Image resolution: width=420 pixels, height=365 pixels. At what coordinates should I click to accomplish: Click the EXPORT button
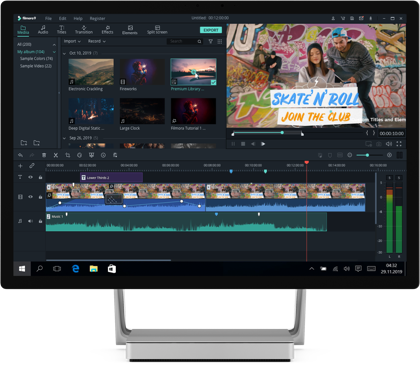(x=211, y=30)
